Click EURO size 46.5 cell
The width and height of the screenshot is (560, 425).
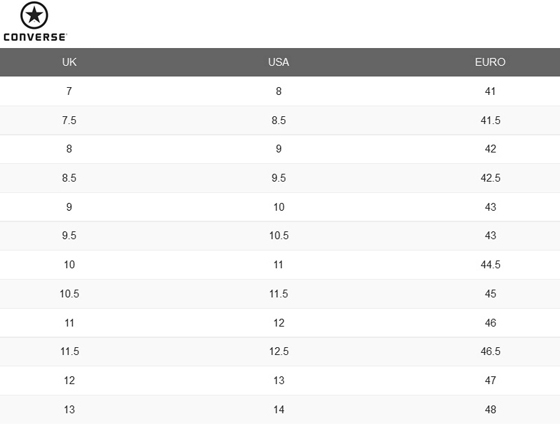click(x=490, y=351)
